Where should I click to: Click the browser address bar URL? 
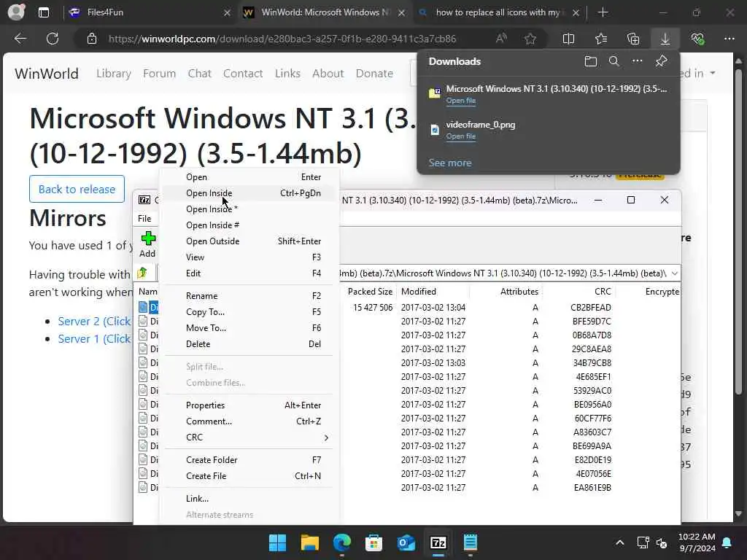[x=282, y=39]
